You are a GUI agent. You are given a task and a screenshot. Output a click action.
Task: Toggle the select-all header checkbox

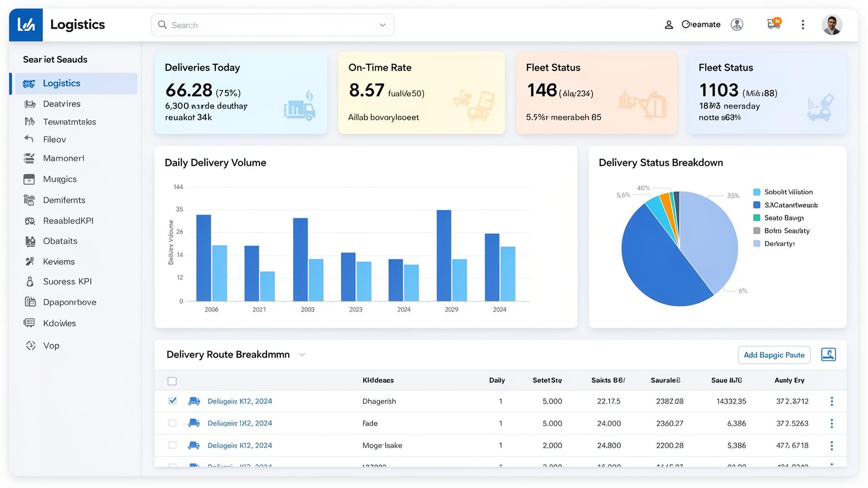[172, 381]
